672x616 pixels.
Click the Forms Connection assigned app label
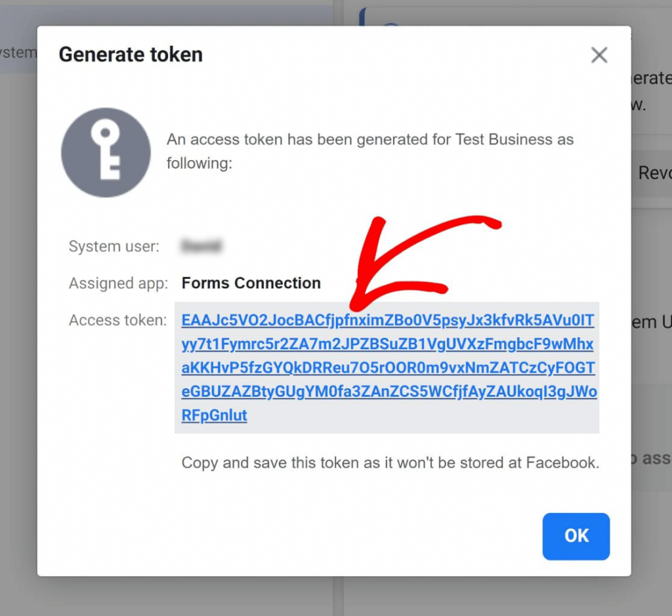click(x=251, y=283)
